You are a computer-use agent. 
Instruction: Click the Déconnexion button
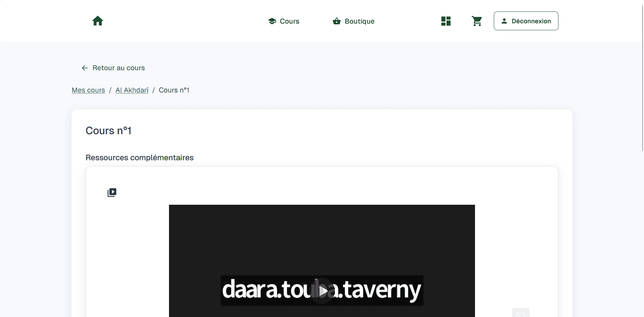tap(526, 21)
